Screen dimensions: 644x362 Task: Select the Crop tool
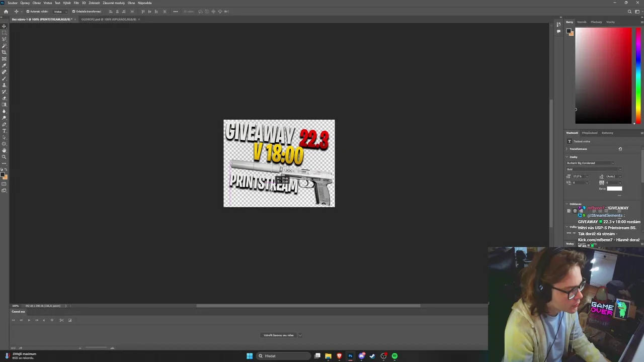point(4,52)
